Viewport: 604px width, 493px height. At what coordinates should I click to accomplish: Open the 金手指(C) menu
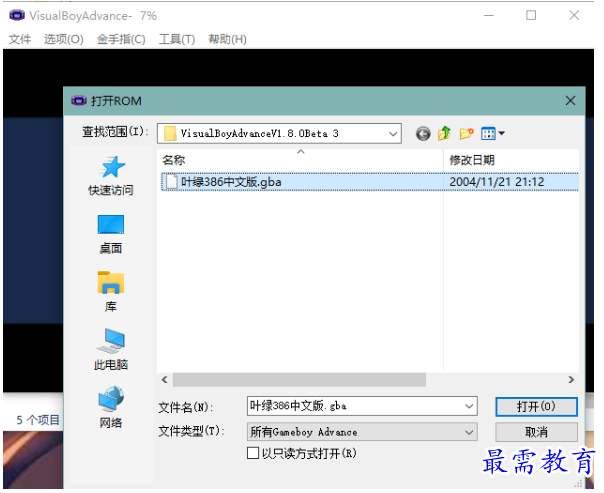pyautogui.click(x=121, y=39)
